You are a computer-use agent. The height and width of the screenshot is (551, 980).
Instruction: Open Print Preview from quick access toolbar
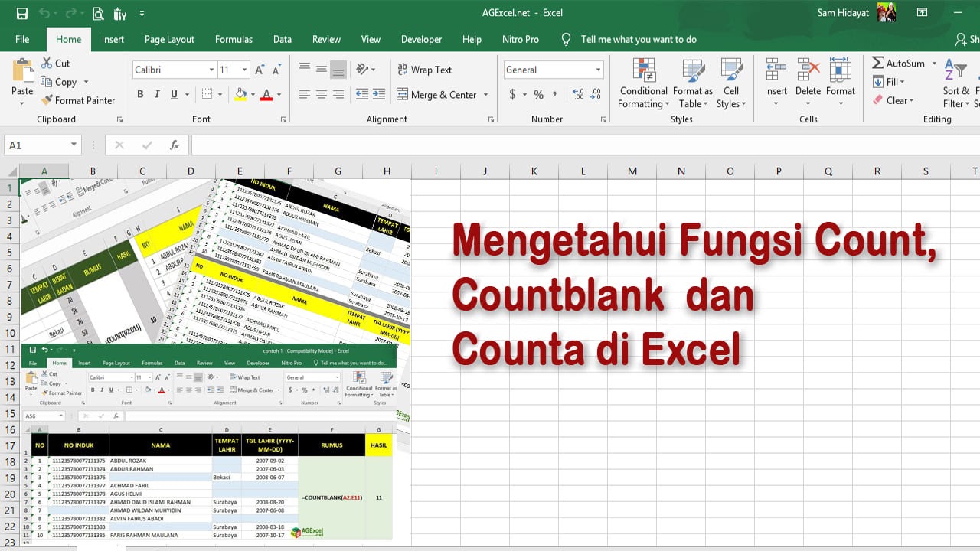point(98,13)
